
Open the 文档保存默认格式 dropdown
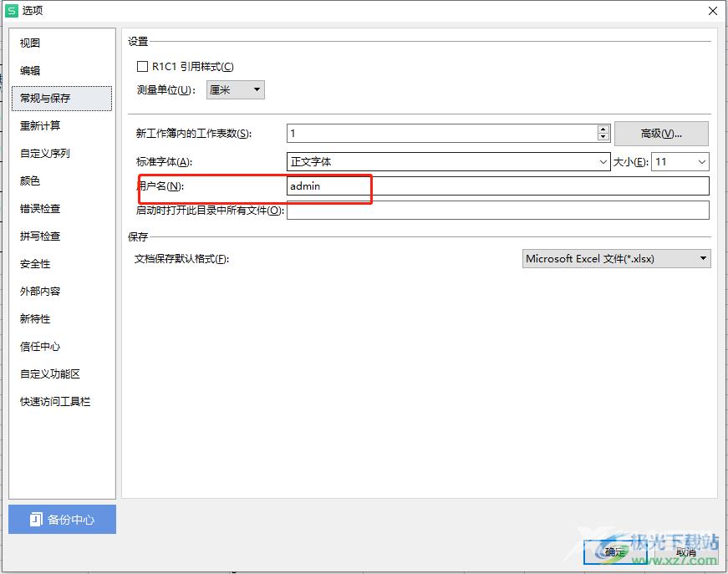(617, 258)
